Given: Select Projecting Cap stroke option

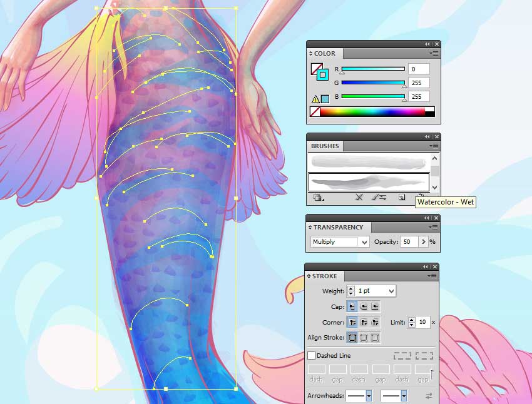Looking at the screenshot, I should (x=375, y=306).
